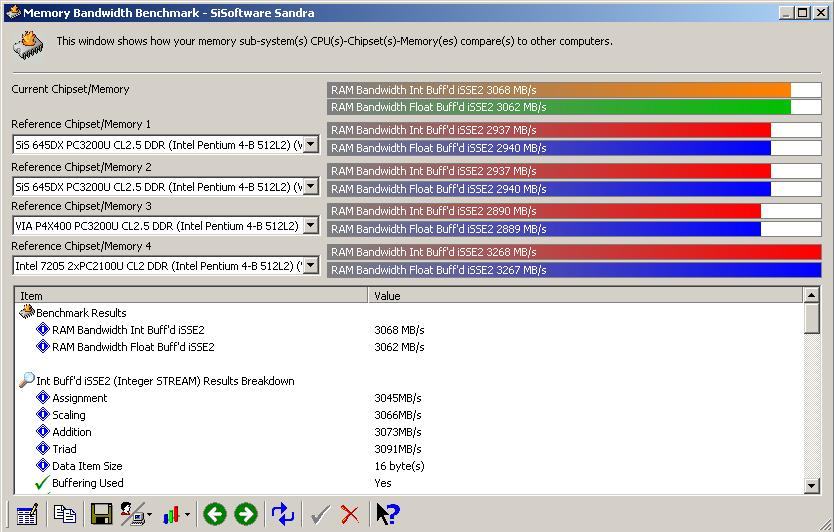Image resolution: width=834 pixels, height=532 pixels.
Task: Select the Intel 7205 2xPC2100U combo box text
Action: (158, 265)
